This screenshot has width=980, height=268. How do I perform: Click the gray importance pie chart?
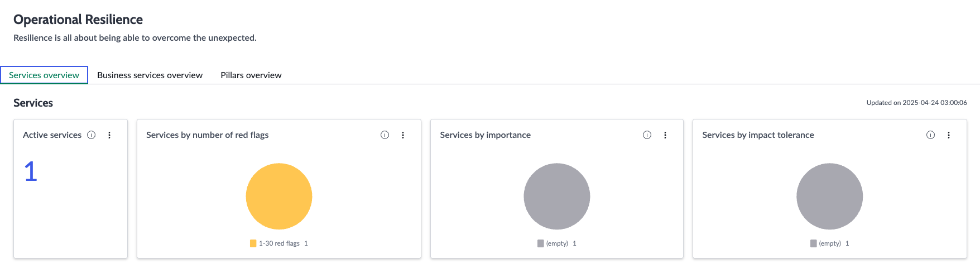pos(557,196)
